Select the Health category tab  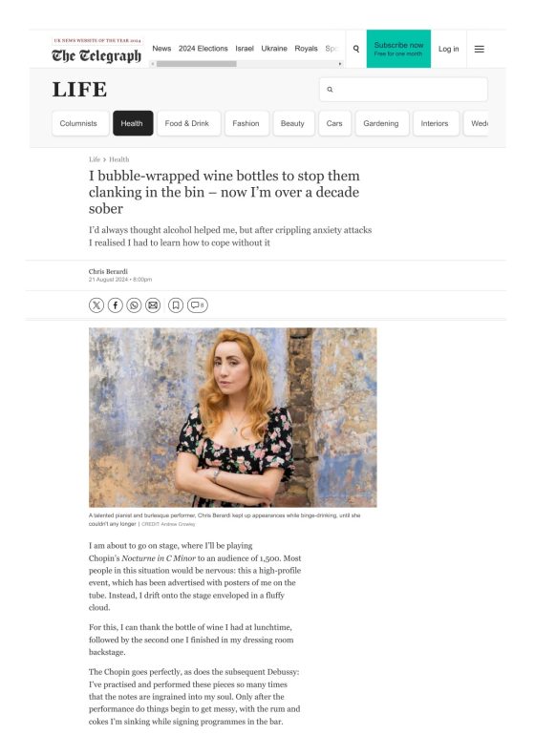click(133, 123)
